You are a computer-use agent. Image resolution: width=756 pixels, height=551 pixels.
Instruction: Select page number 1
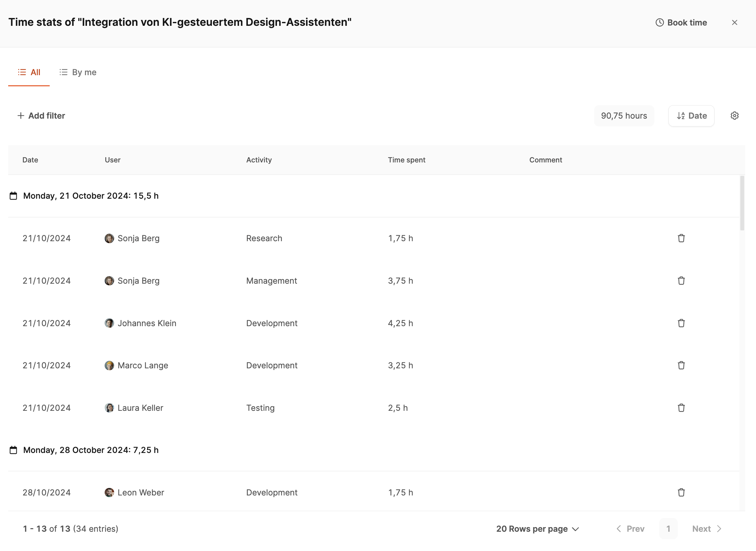[668, 529]
